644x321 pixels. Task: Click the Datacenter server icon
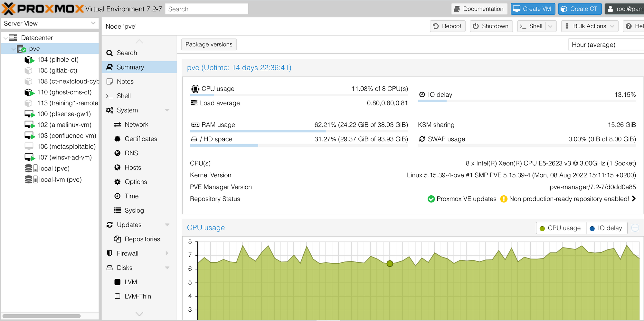click(x=13, y=38)
